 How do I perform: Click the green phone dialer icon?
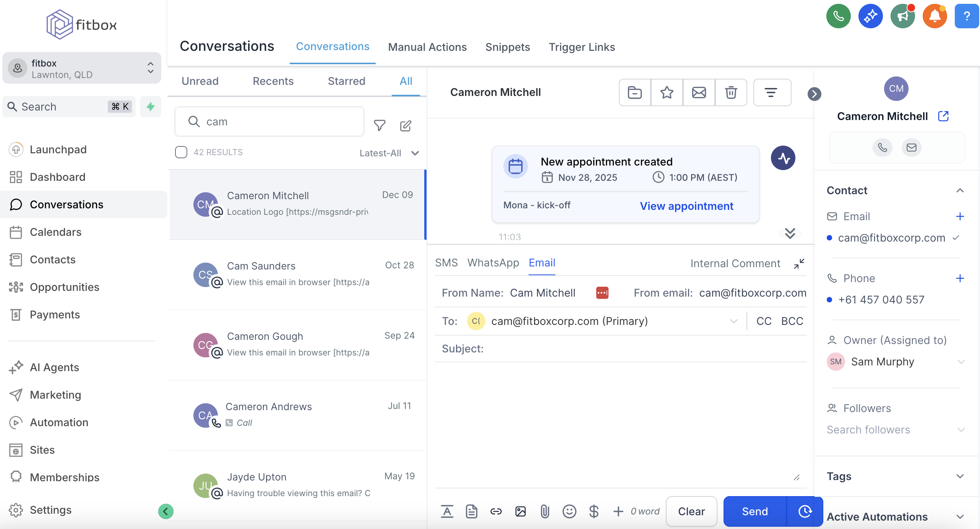(838, 16)
